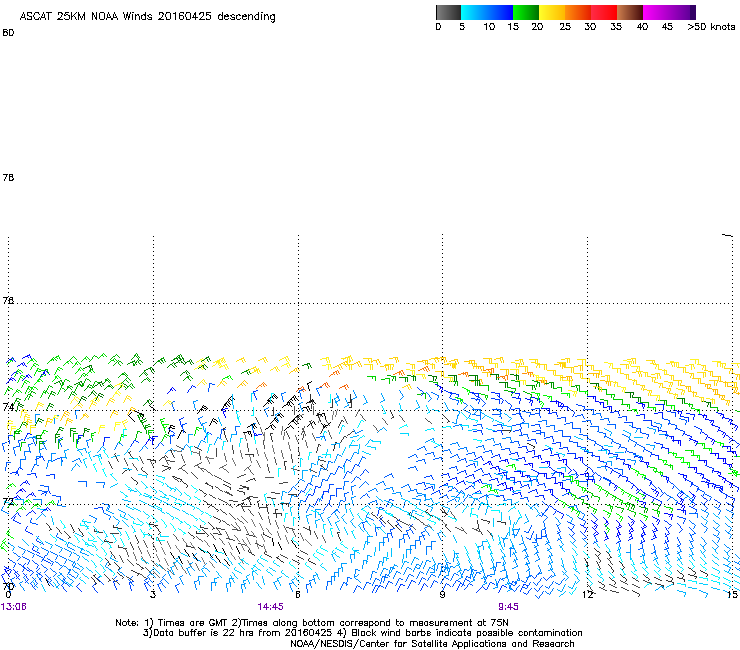This screenshot has height=650, width=740.
Task: Click the 'NOAA/NESDIS/Center for Satellite Applications and Research' credit
Action: click(x=432, y=644)
